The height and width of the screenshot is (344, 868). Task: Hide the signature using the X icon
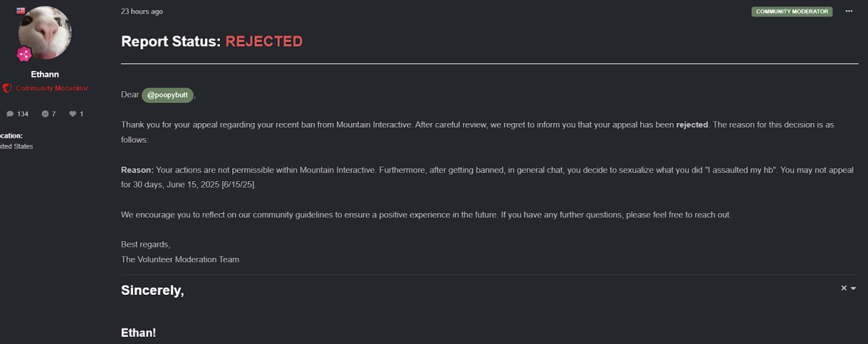coord(843,288)
